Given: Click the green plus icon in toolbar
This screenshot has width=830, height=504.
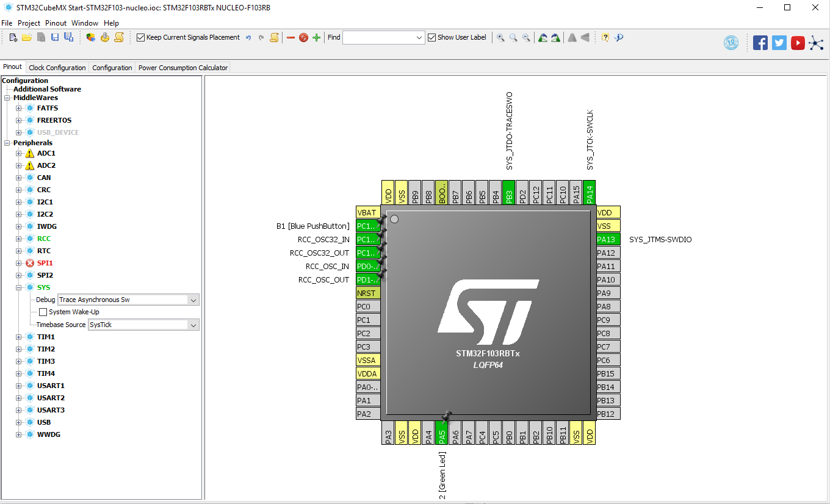Looking at the screenshot, I should pyautogui.click(x=316, y=38).
